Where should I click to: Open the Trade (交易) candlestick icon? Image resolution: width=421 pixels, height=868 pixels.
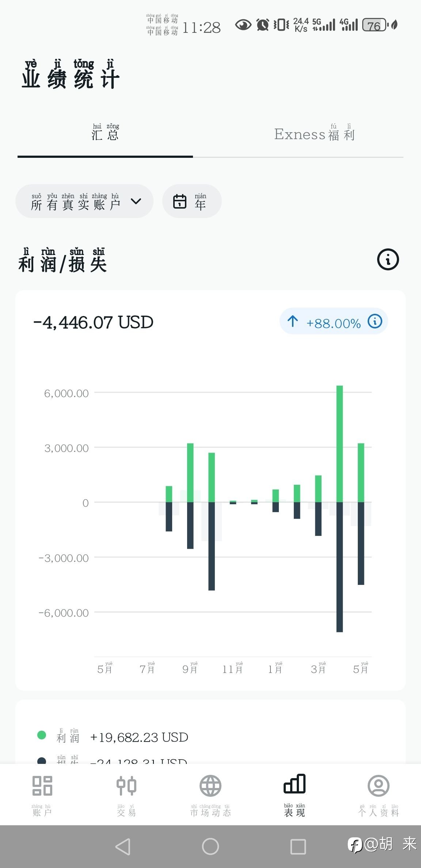coord(126,786)
